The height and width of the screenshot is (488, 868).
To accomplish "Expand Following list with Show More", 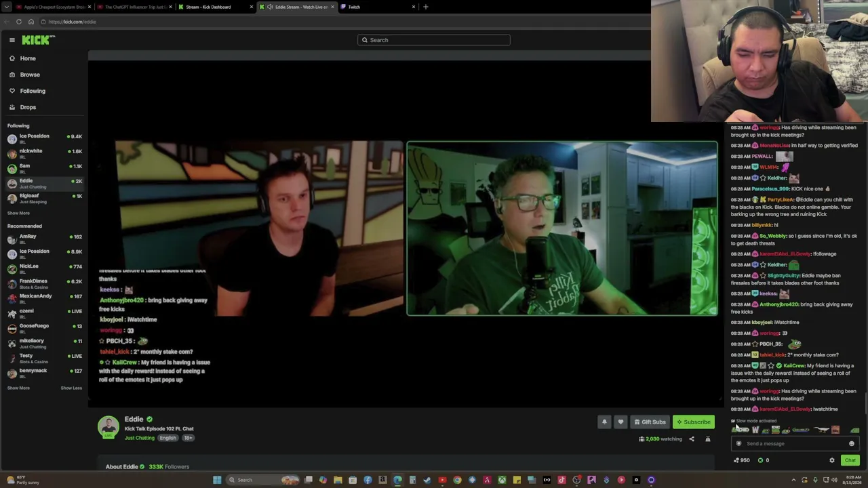I will coord(18,213).
